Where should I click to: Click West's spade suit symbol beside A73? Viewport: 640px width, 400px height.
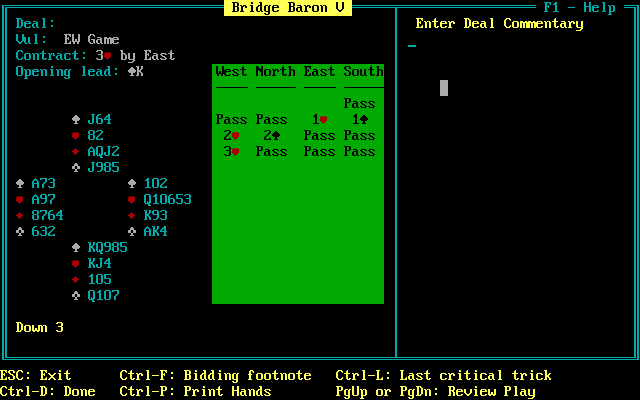coord(20,184)
